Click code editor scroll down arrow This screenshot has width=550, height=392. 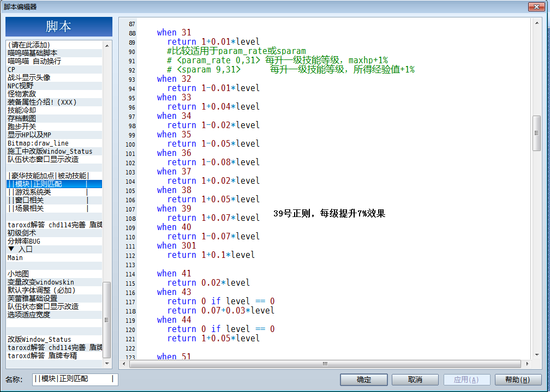tap(537, 355)
